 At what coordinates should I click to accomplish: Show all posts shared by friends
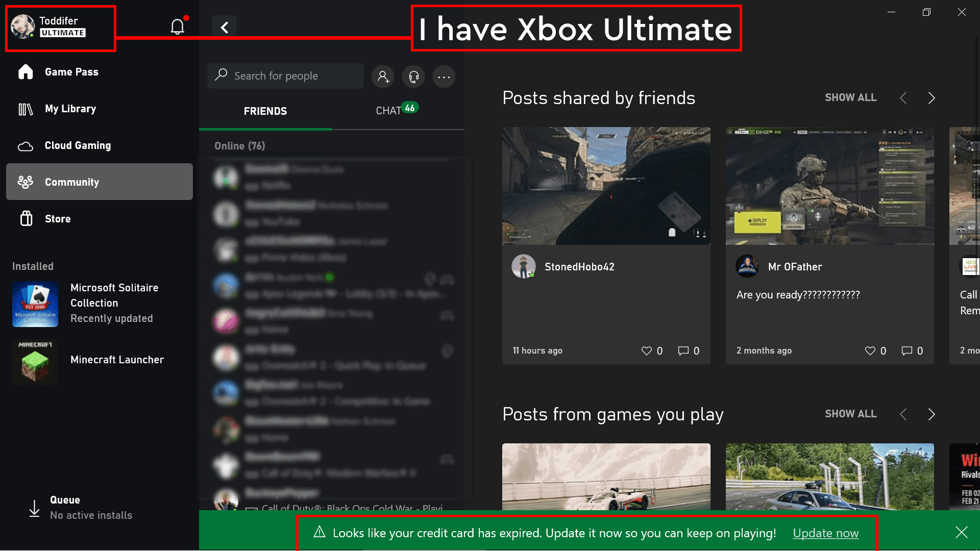[850, 97]
